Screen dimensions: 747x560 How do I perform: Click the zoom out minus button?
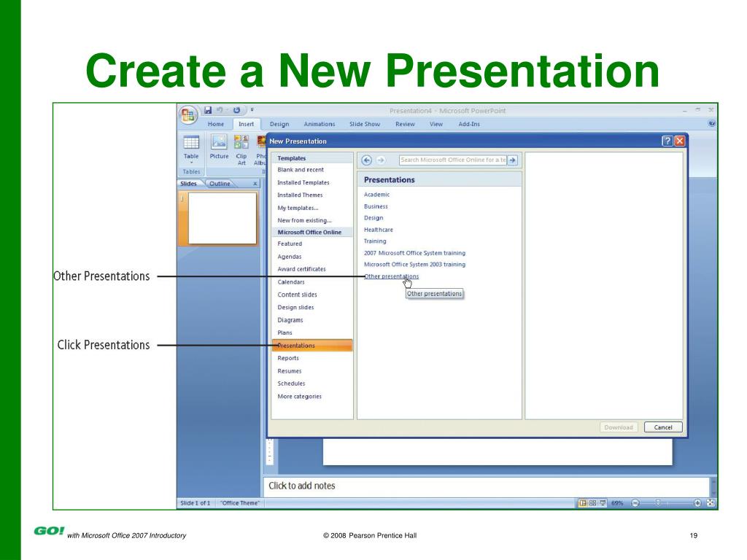(635, 503)
